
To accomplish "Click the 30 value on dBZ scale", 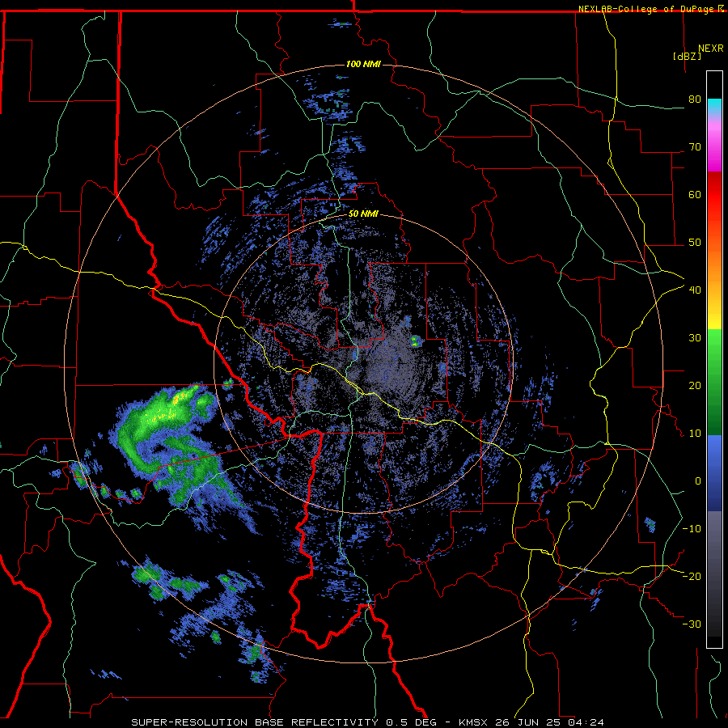I will coord(695,338).
